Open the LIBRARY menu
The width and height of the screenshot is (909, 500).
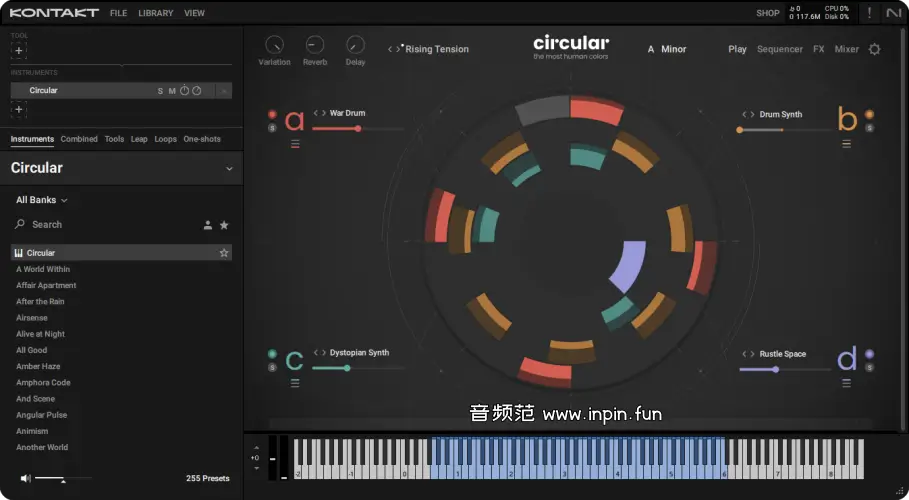point(155,13)
